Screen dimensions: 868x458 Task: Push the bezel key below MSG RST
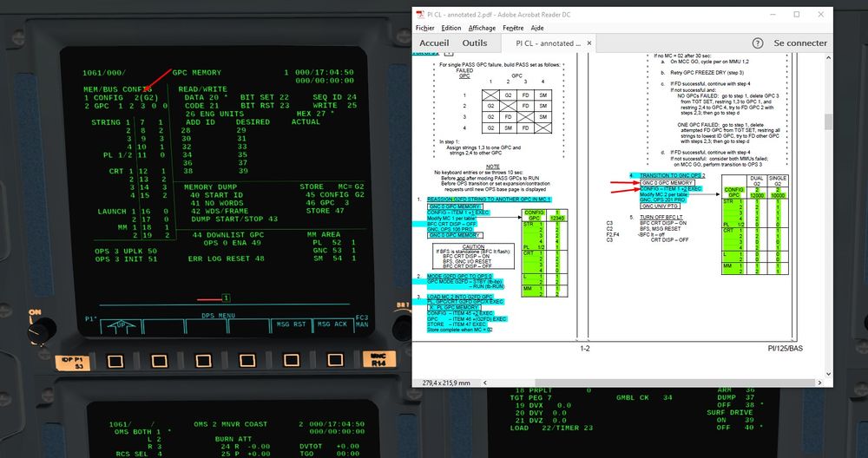point(291,361)
